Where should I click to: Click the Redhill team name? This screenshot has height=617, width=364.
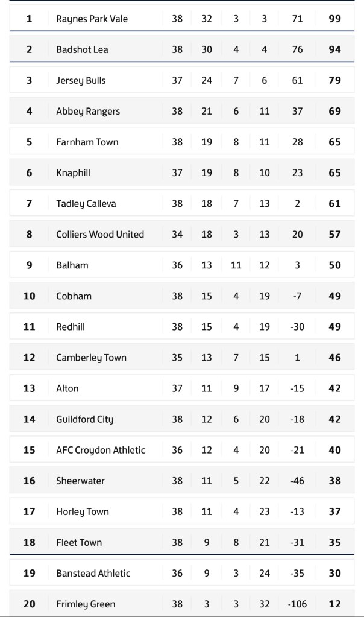pos(71,326)
